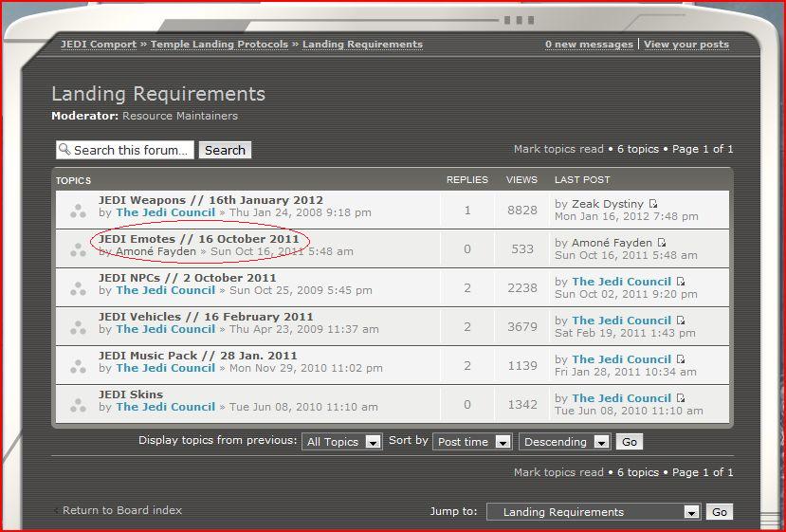Click topic status icon for JEDI Skins
The image size is (786, 532).
click(78, 405)
